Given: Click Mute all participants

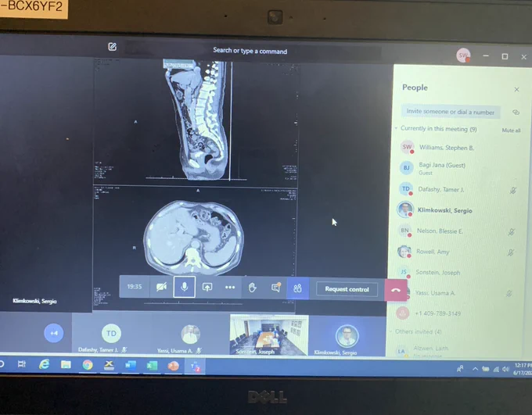Looking at the screenshot, I should [511, 131].
